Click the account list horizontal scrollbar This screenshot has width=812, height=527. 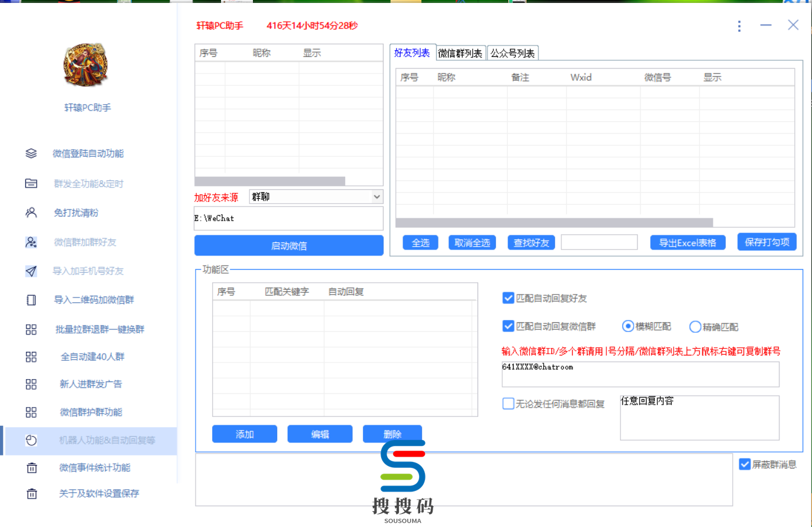pyautogui.click(x=270, y=181)
